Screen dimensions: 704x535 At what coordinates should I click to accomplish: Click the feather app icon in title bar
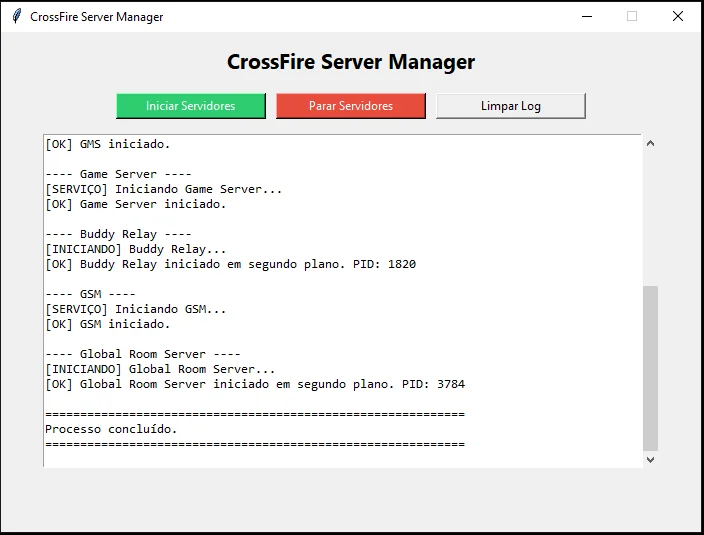(17, 16)
